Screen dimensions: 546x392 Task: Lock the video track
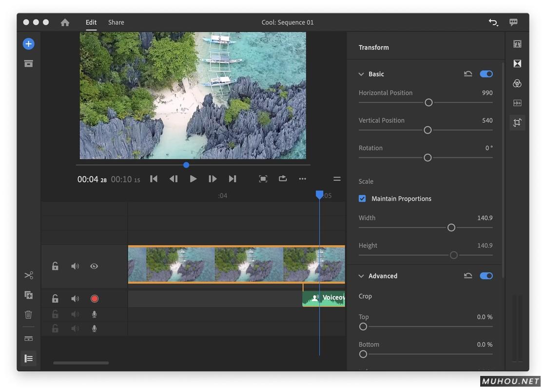click(x=55, y=266)
